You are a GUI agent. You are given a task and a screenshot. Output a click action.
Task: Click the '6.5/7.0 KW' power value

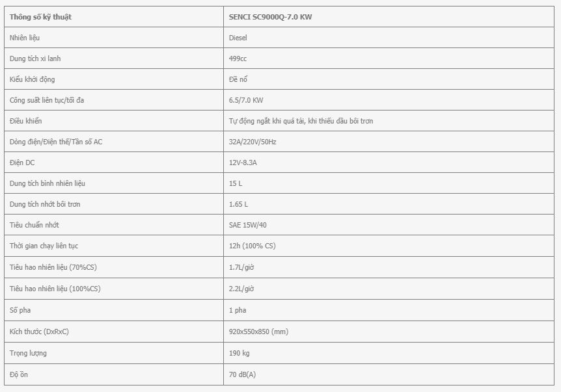(x=246, y=100)
